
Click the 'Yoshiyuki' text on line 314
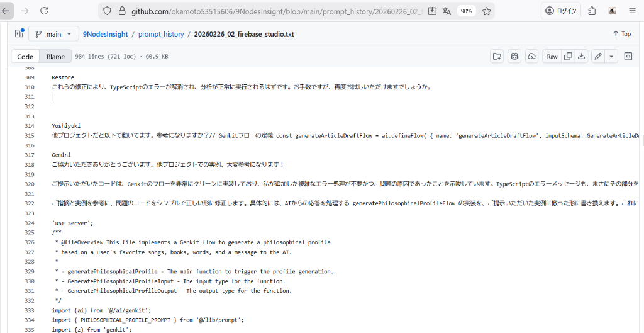pos(66,126)
